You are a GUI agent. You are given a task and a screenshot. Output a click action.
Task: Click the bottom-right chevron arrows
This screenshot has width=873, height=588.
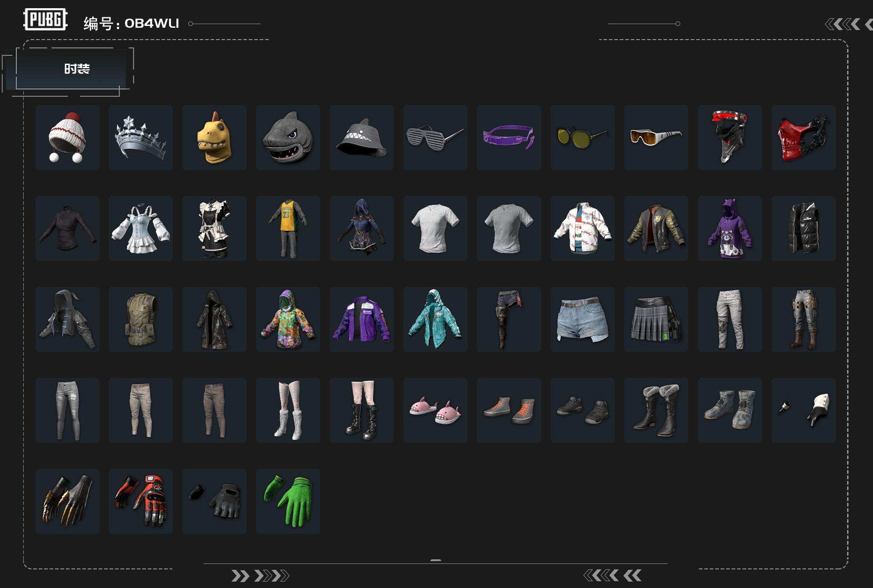point(612,576)
